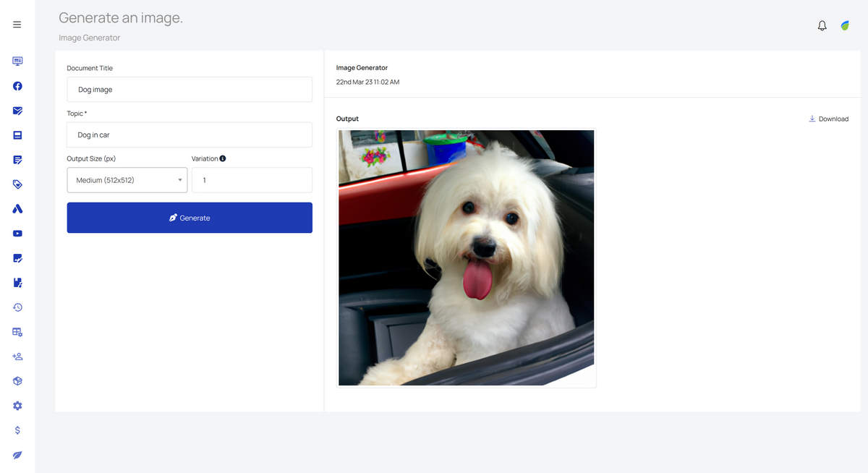This screenshot has width=868, height=473.
Task: Open the package box icon in sidebar
Action: tap(17, 381)
